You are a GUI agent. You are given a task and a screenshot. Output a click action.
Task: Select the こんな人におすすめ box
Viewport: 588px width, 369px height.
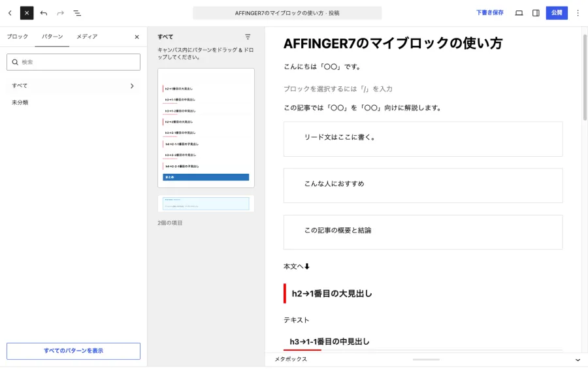423,185
